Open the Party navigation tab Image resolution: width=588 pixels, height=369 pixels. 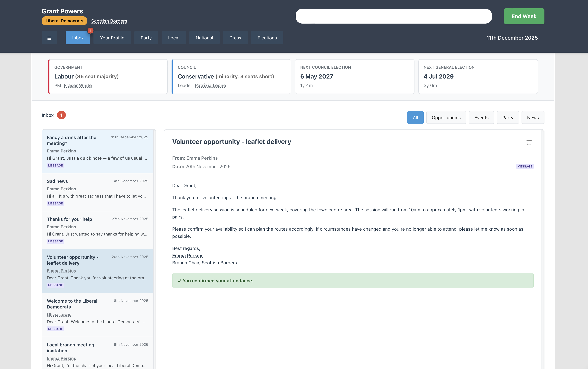point(146,38)
